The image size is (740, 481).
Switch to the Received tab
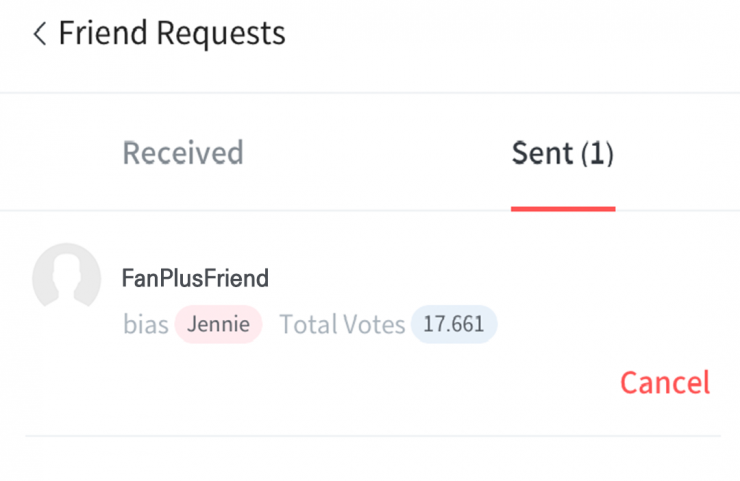[183, 153]
